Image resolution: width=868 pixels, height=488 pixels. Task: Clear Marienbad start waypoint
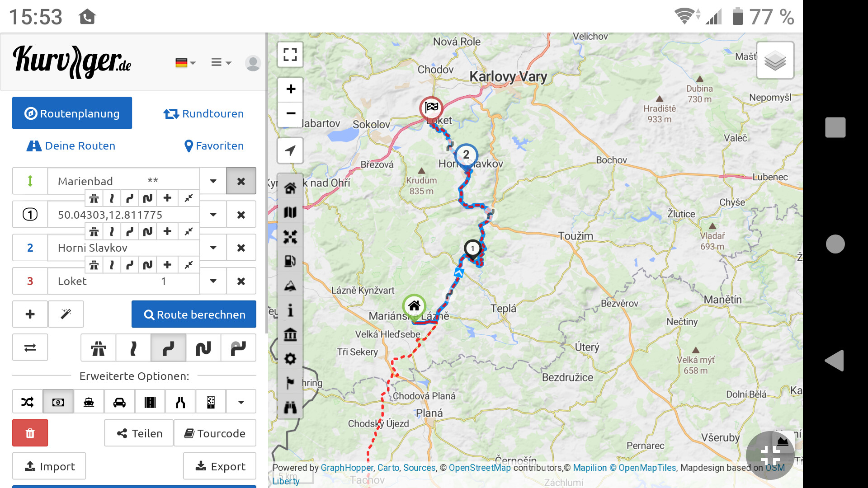241,181
